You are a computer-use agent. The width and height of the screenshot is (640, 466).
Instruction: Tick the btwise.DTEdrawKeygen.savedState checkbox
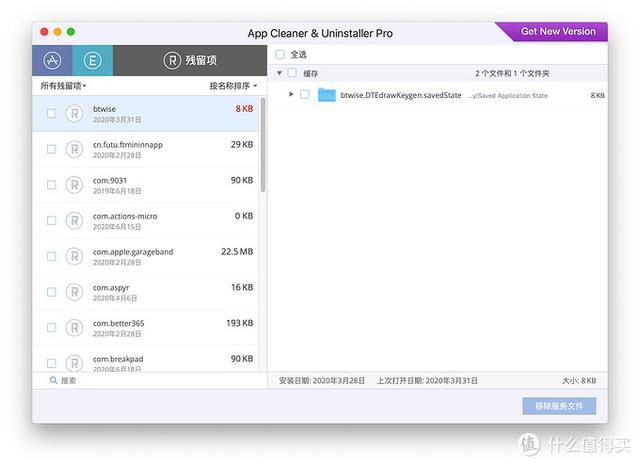pyautogui.click(x=304, y=95)
